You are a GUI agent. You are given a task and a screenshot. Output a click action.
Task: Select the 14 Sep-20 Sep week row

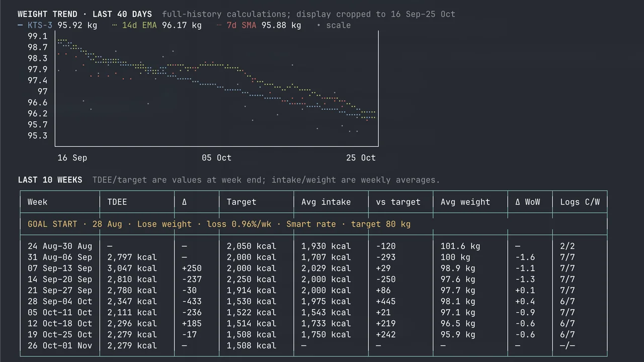tap(313, 280)
